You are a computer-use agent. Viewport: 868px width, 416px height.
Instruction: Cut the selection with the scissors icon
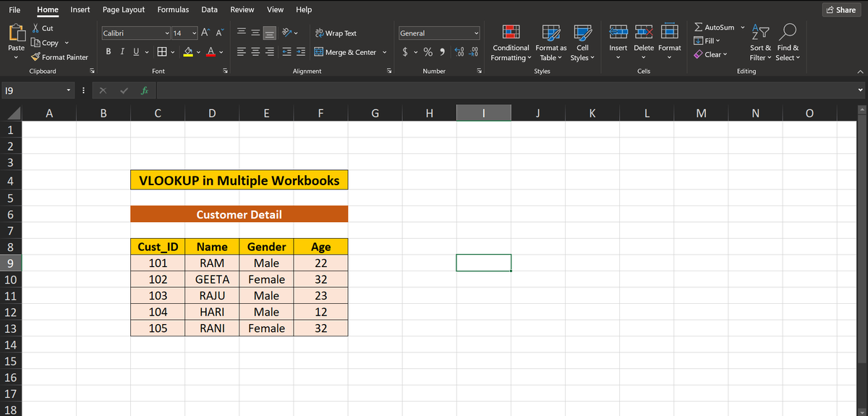pyautogui.click(x=37, y=28)
